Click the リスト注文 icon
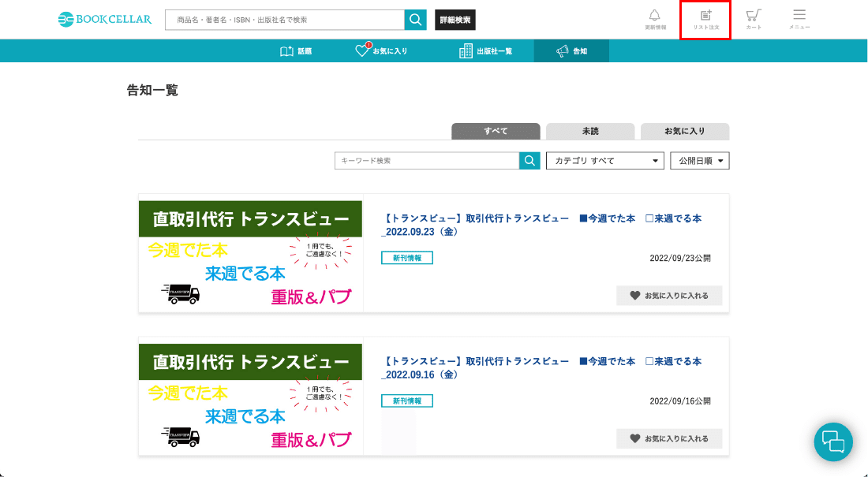 pos(705,19)
